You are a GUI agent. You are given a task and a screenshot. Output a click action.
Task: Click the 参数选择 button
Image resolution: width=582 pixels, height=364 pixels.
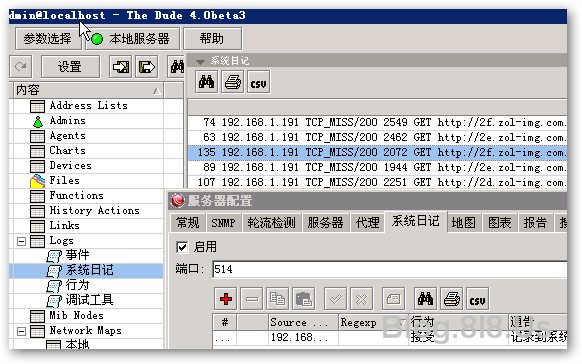(x=48, y=39)
